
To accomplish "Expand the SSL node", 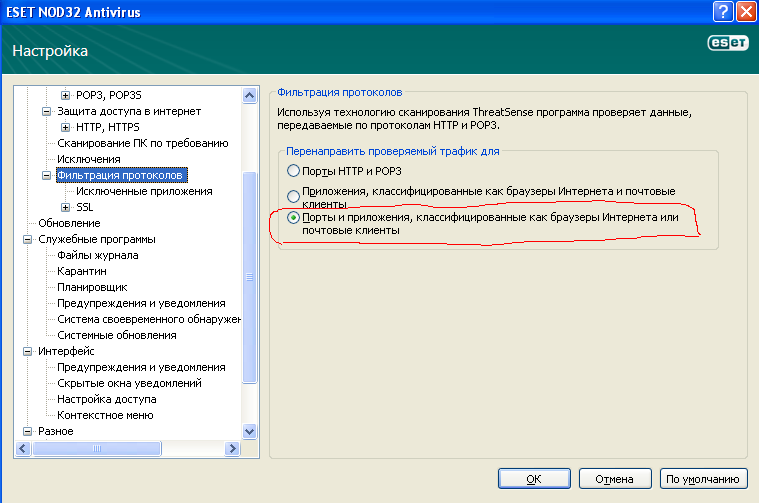I will pyautogui.click(x=65, y=207).
